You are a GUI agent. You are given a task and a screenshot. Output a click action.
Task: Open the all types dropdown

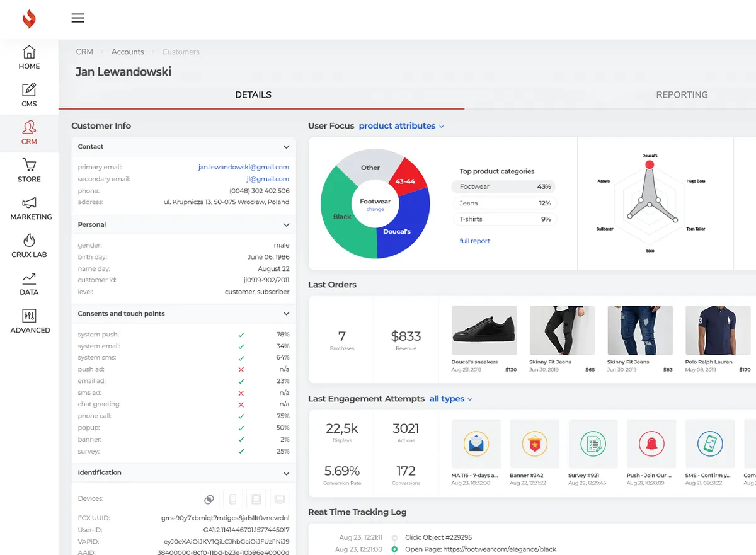450,399
